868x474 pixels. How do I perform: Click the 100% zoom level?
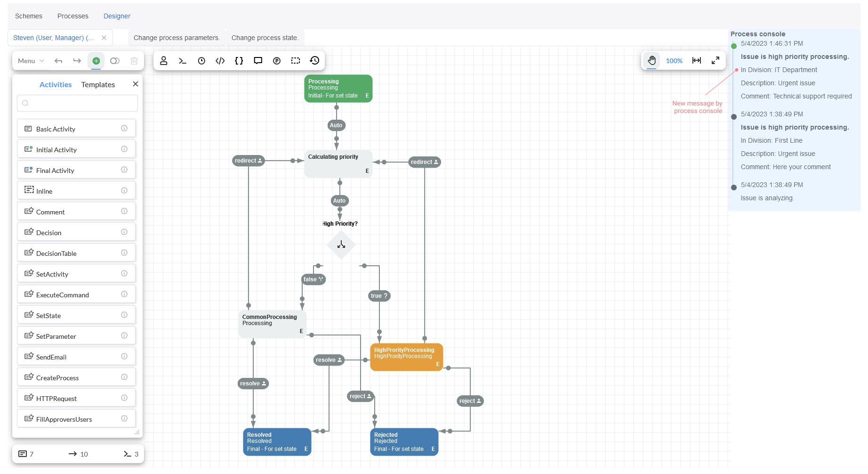[674, 61]
